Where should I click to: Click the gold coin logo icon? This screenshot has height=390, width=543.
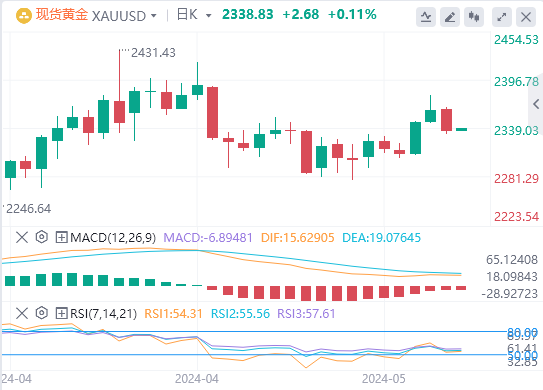pyautogui.click(x=24, y=16)
